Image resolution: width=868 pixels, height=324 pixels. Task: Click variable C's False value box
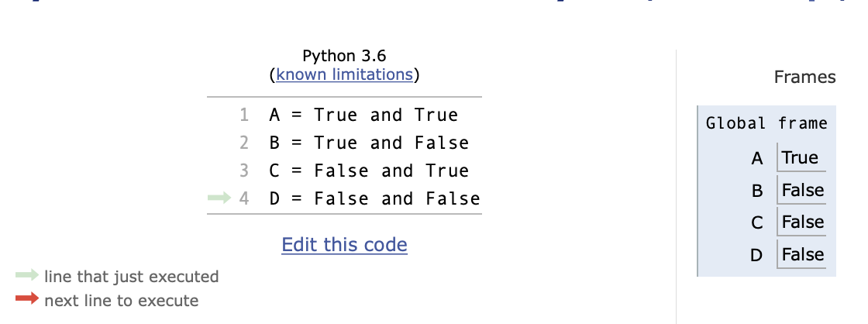click(801, 222)
